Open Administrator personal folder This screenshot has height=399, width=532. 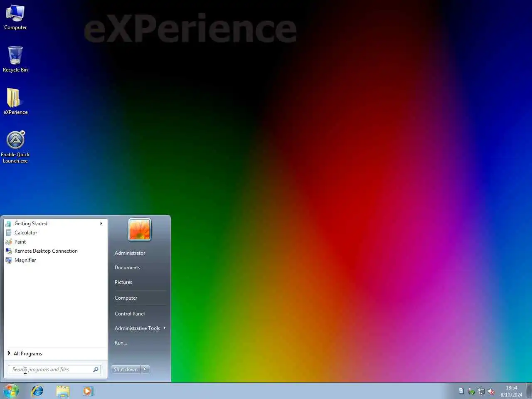point(130,253)
